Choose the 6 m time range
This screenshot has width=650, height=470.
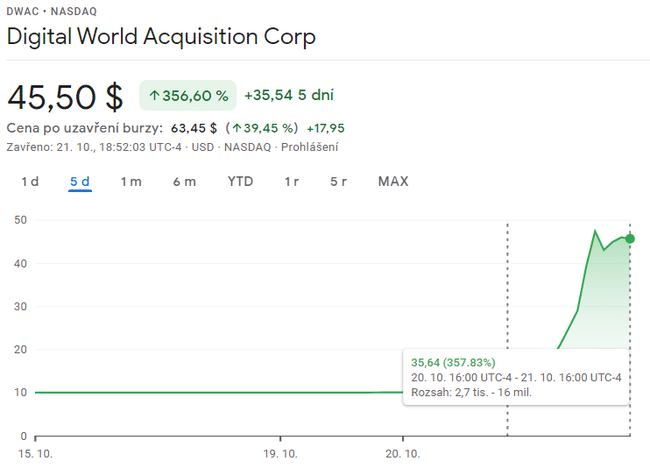click(184, 182)
